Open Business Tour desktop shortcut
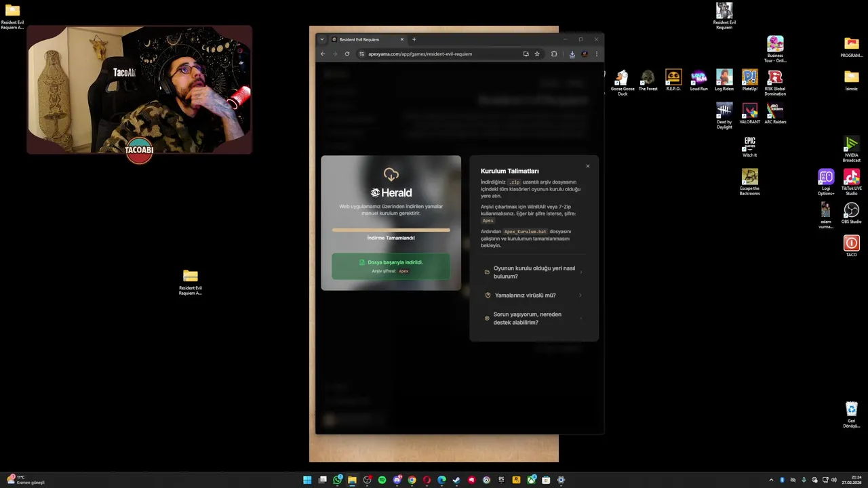Screen dimensions: 868x488 tap(775, 49)
